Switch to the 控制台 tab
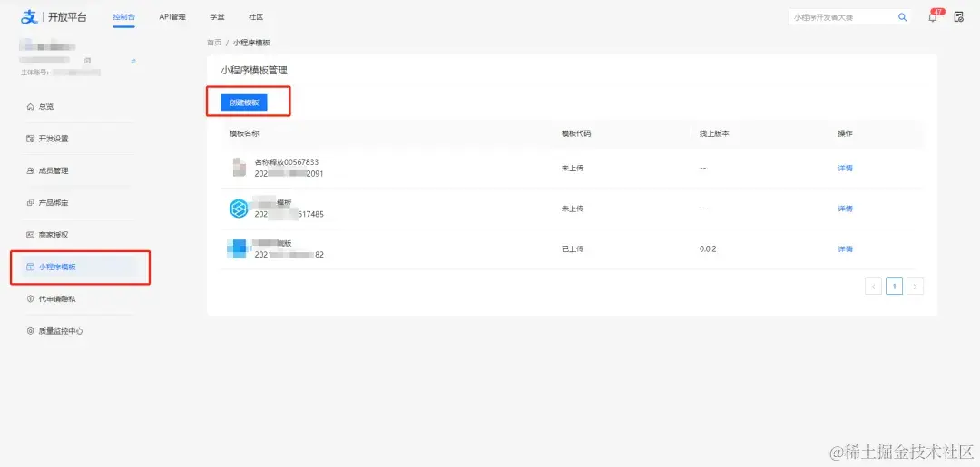The height and width of the screenshot is (467, 980). click(x=123, y=17)
